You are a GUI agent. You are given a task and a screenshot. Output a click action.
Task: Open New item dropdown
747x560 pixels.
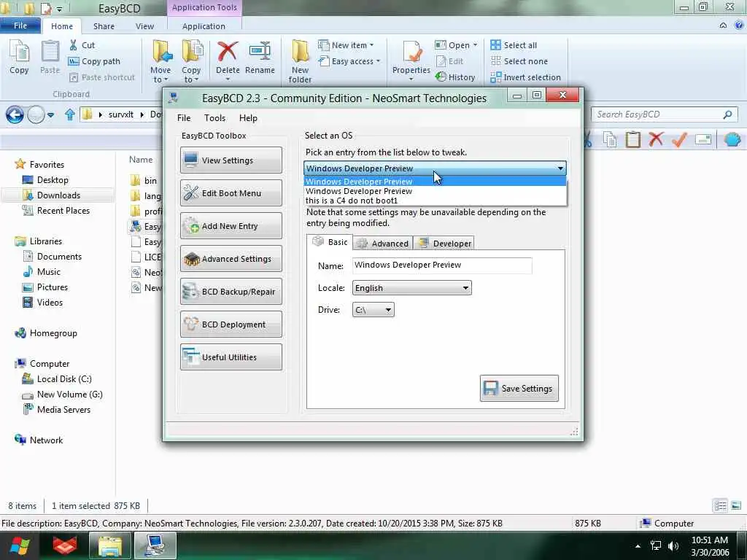347,45
